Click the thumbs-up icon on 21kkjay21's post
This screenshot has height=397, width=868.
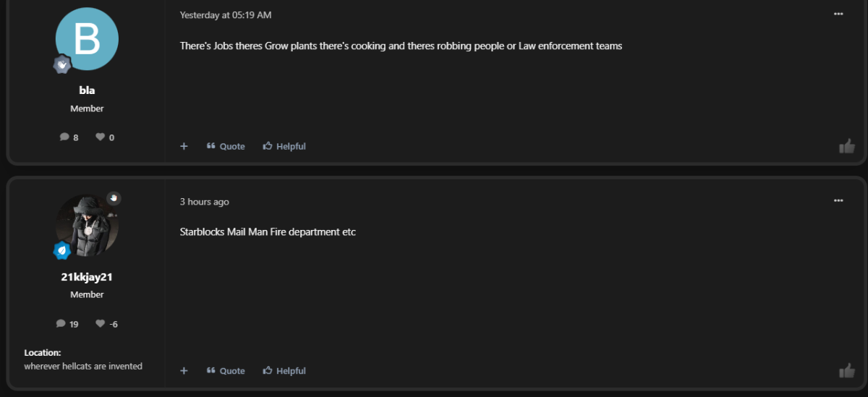pyautogui.click(x=846, y=371)
